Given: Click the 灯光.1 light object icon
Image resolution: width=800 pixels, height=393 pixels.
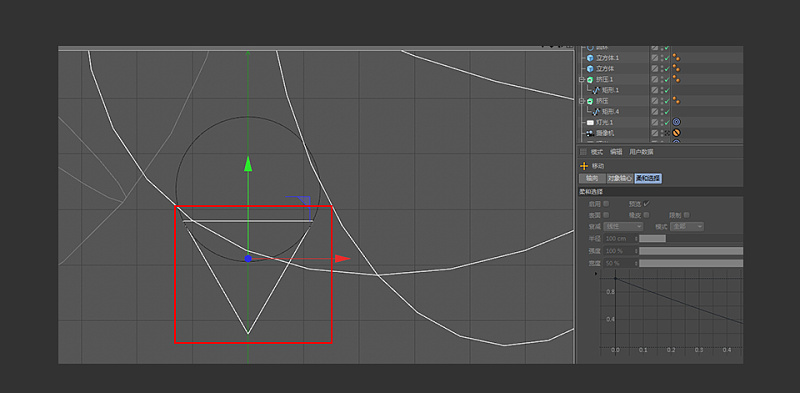Looking at the screenshot, I should 590,122.
